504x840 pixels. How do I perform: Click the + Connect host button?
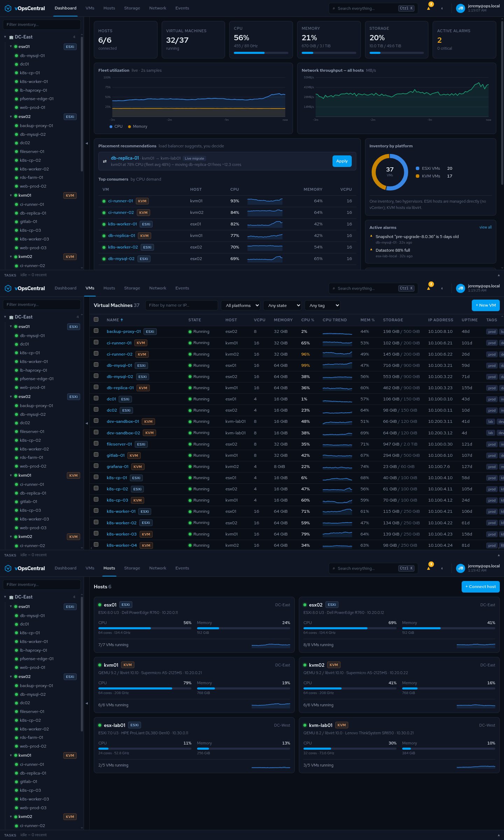click(x=481, y=587)
